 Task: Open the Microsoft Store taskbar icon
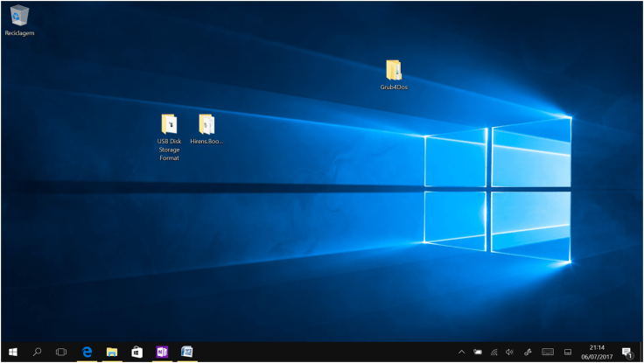[136, 352]
